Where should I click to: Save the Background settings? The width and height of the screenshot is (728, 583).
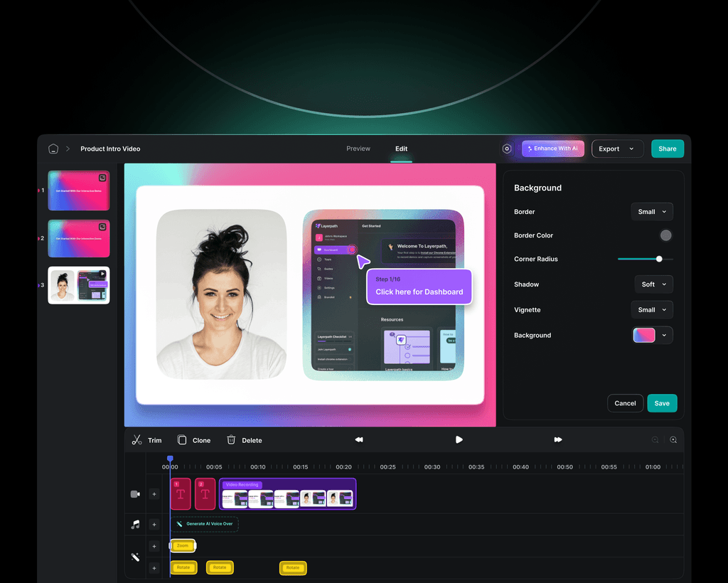click(x=661, y=403)
